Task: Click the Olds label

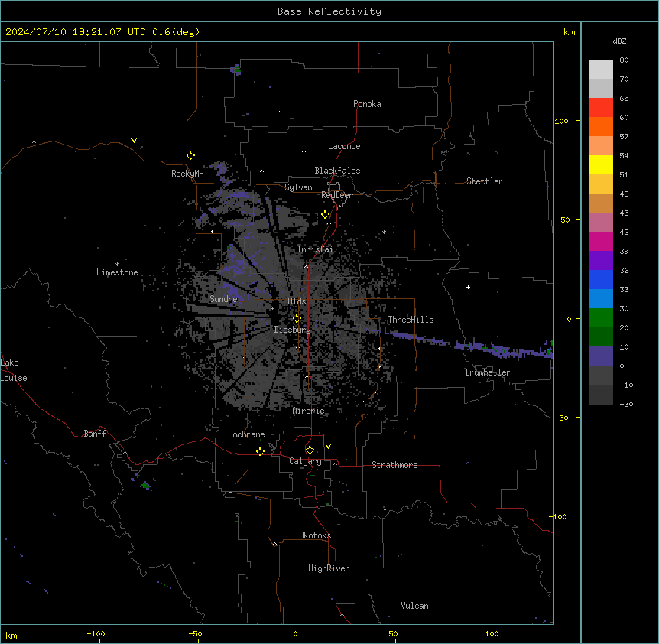Action: pos(297,301)
